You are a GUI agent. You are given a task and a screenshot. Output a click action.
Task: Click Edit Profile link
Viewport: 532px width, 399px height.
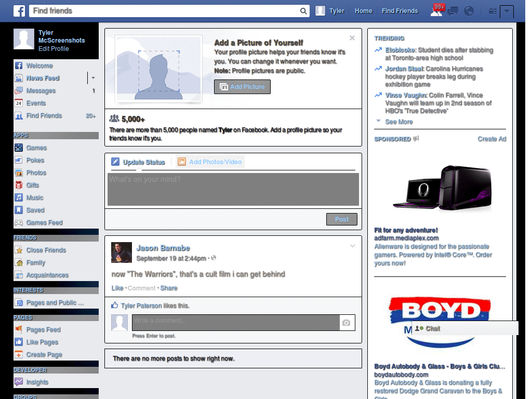(x=54, y=48)
